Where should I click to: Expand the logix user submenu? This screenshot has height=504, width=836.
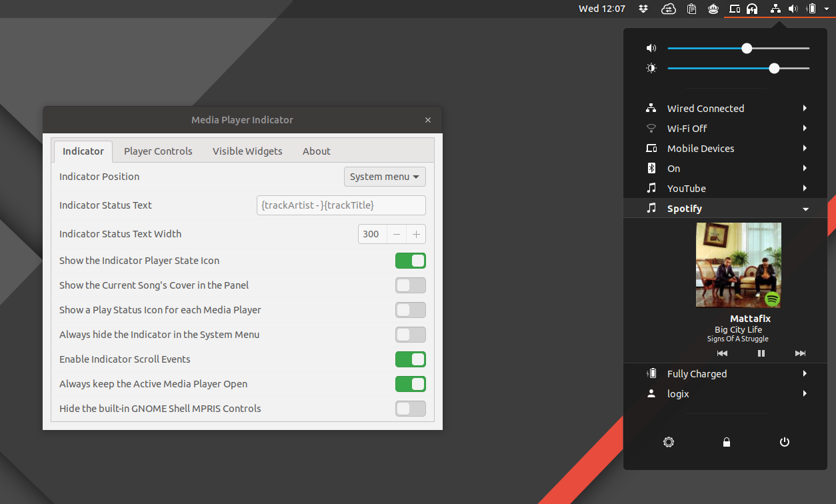tap(725, 393)
